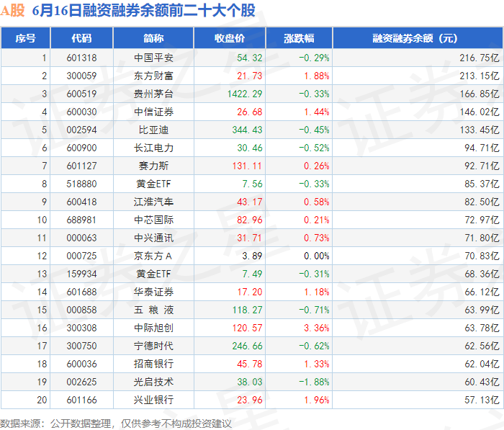
Task: Click balance value 57.13亿
Action: 482,400
